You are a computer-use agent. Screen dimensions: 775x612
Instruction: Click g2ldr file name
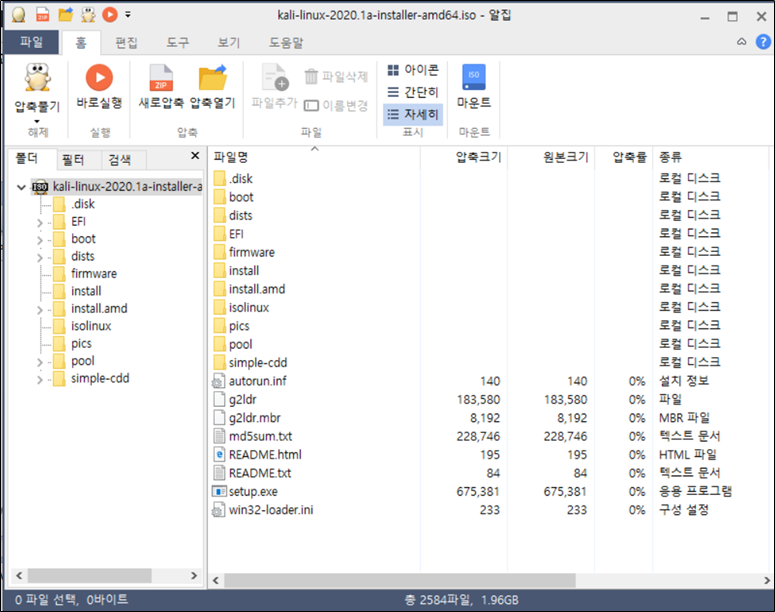243,399
